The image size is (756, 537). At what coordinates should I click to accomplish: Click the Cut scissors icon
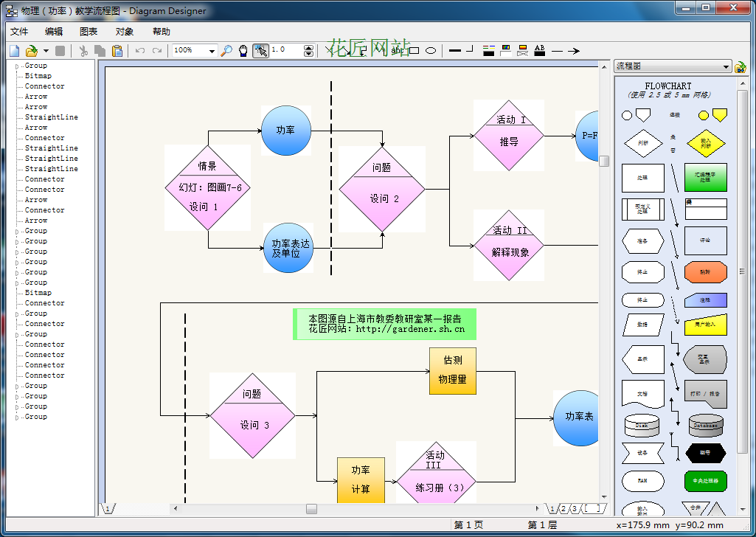click(83, 51)
